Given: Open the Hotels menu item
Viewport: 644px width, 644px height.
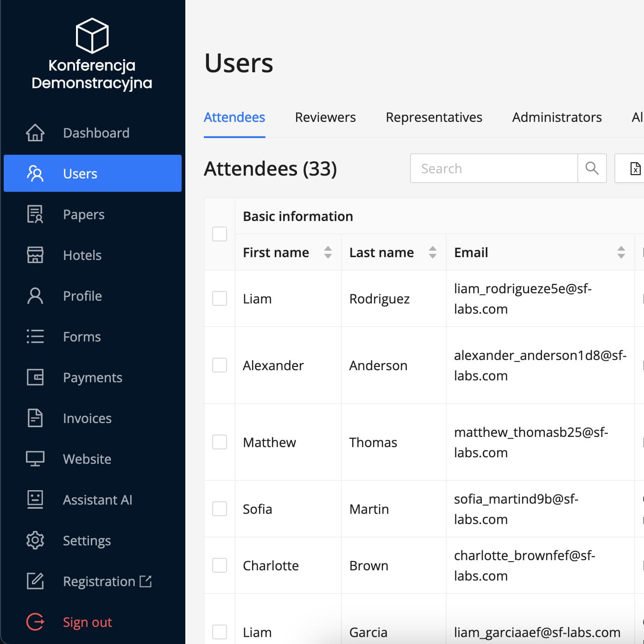Looking at the screenshot, I should [x=93, y=255].
